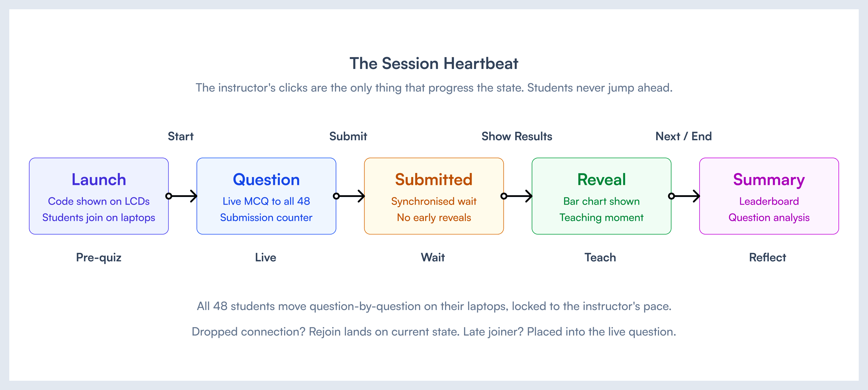
Task: Select the Launch state box
Action: 99,196
